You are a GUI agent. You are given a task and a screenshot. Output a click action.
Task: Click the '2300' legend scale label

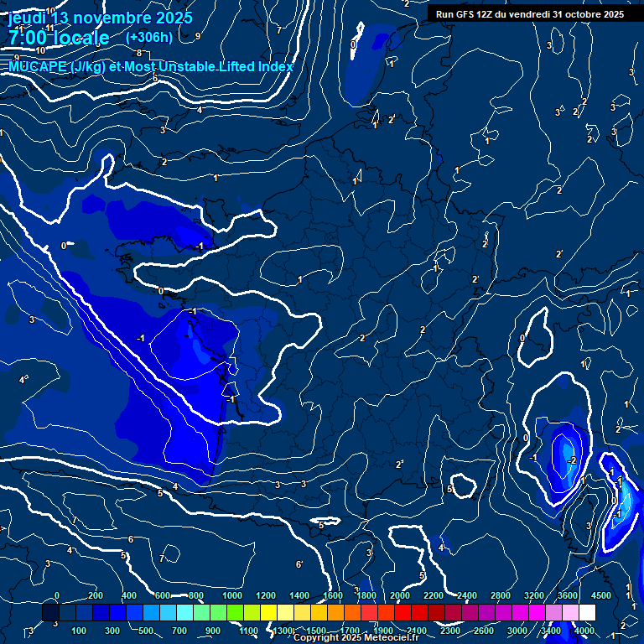tap(450, 631)
